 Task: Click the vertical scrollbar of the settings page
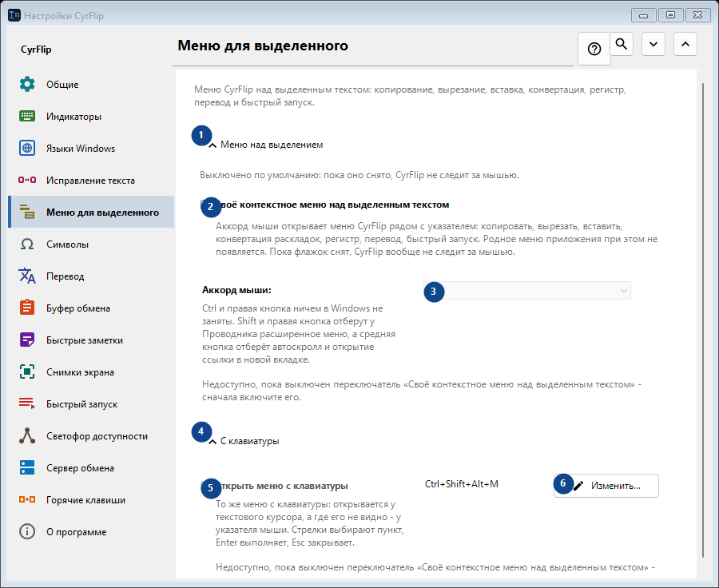pos(703,320)
